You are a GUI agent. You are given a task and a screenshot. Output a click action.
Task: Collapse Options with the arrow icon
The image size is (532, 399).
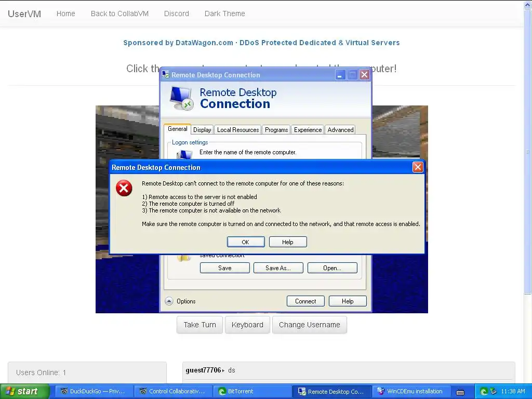[x=169, y=301]
